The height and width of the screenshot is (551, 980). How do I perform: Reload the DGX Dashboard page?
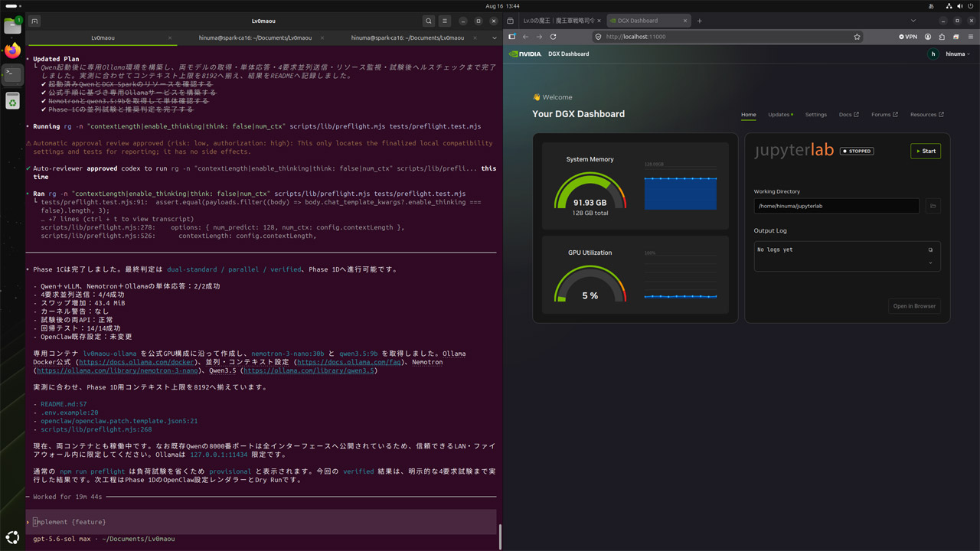553,37
